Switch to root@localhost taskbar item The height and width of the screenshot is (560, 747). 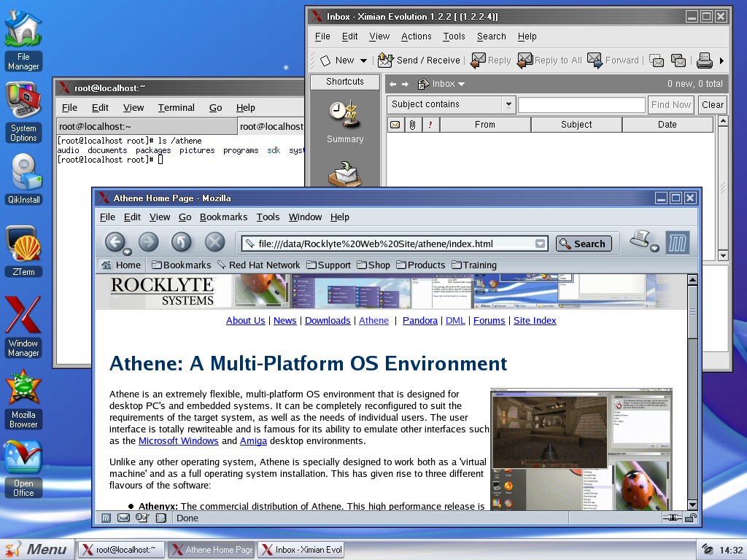pyautogui.click(x=122, y=550)
